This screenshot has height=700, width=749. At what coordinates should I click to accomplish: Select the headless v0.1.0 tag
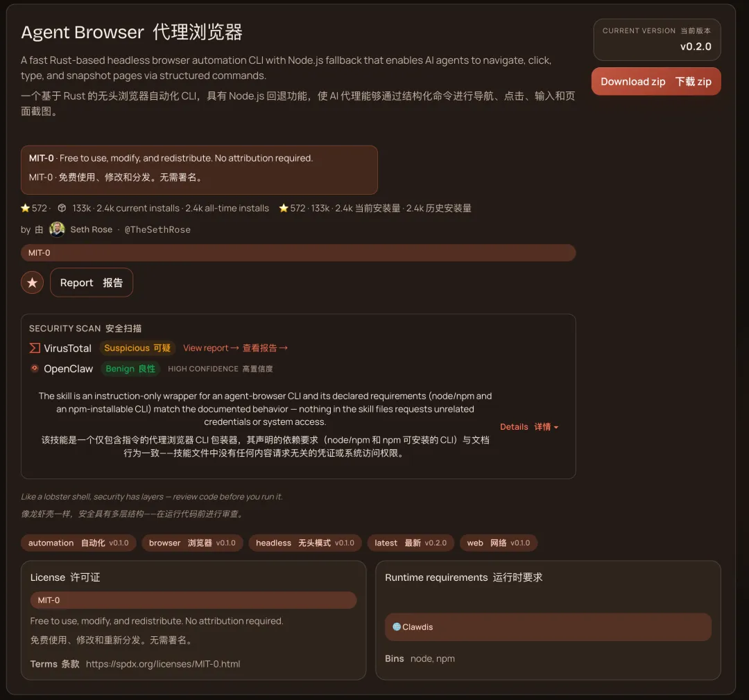pos(304,543)
